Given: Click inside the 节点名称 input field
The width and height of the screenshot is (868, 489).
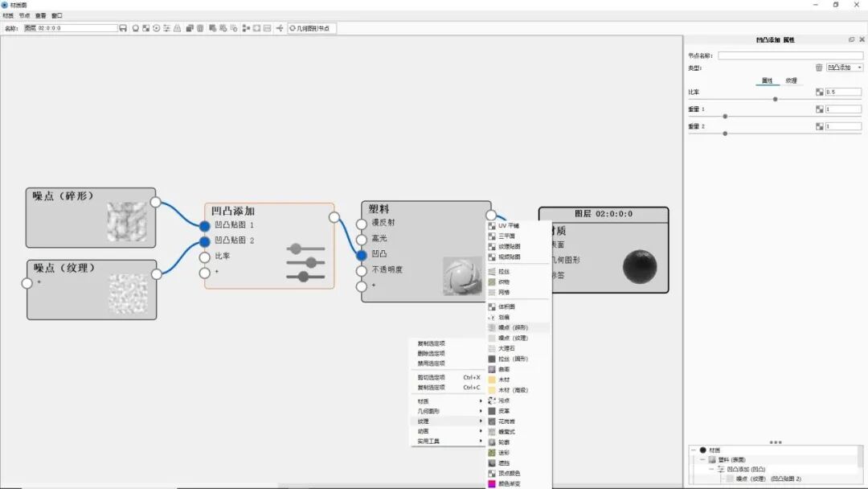Looking at the screenshot, I should click(x=792, y=55).
